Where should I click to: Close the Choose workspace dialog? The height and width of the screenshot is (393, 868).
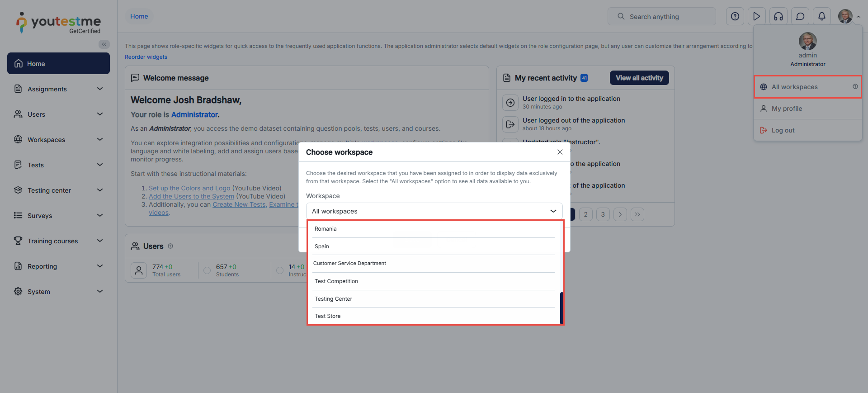point(560,152)
